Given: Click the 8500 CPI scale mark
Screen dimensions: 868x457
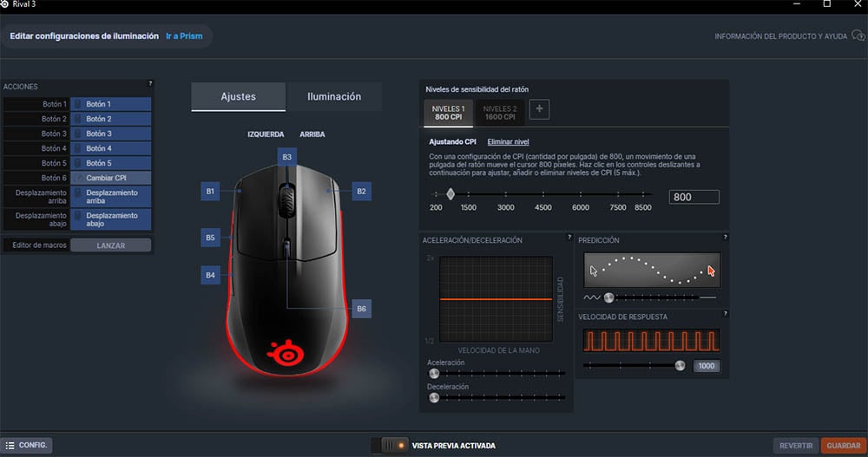Looking at the screenshot, I should (642, 207).
